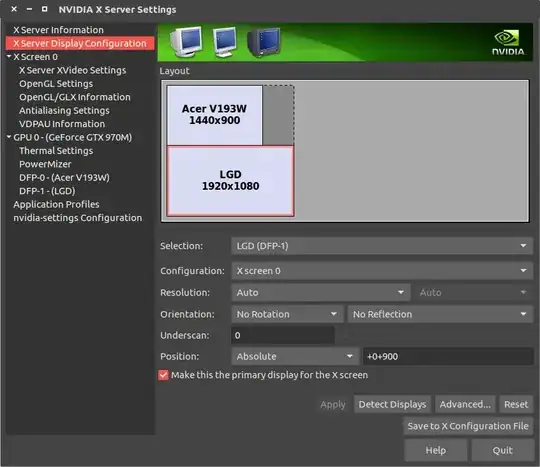Open the Position dropdown set to Absolute
540x467 pixels.
(295, 356)
